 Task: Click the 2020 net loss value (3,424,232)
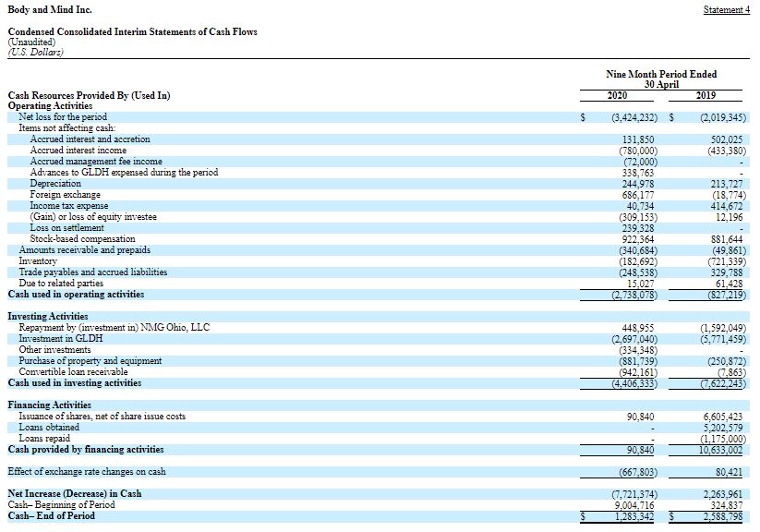tap(633, 117)
